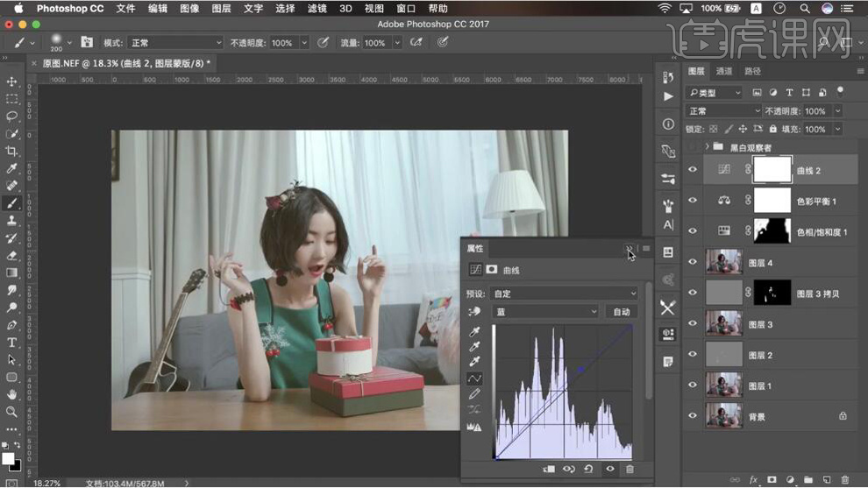This screenshot has height=488, width=868.
Task: Collapse the 属性 panel with double arrow
Action: pyautogui.click(x=629, y=249)
